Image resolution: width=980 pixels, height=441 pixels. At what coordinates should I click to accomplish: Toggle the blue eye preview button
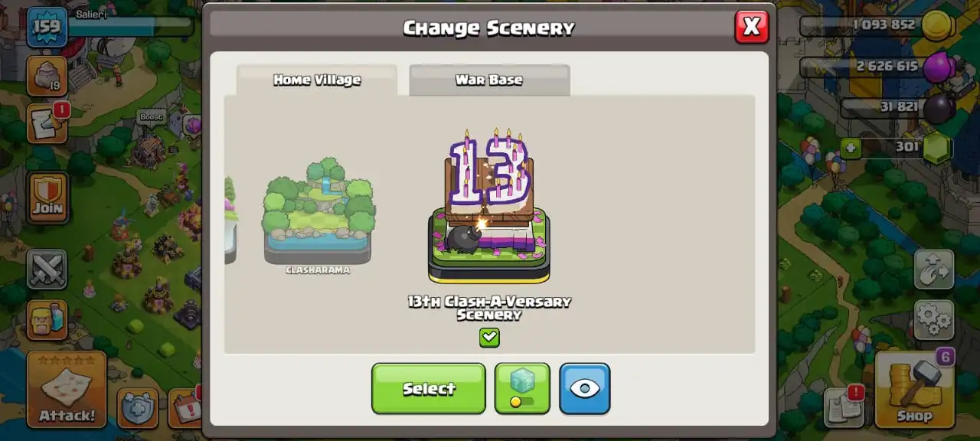pyautogui.click(x=585, y=388)
